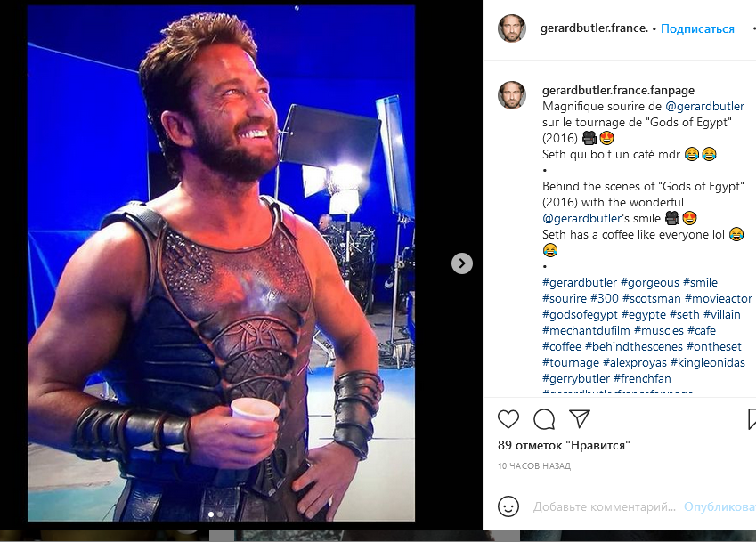The image size is (756, 542).
Task: Focus the add comment text field
Action: click(604, 506)
